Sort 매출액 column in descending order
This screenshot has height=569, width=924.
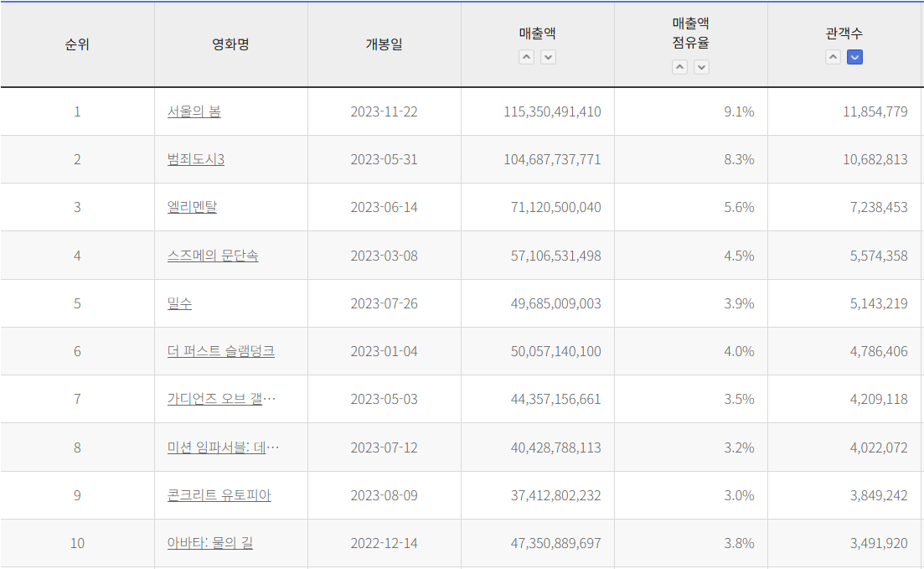548,57
